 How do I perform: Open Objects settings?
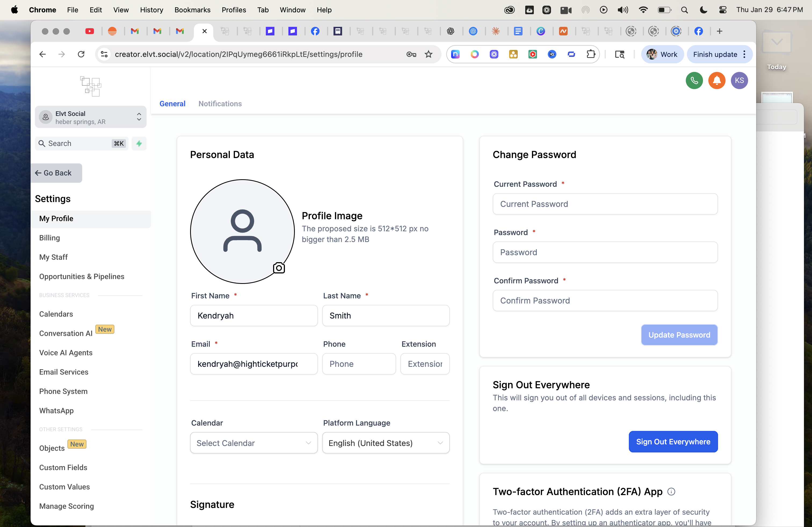pos(52,448)
